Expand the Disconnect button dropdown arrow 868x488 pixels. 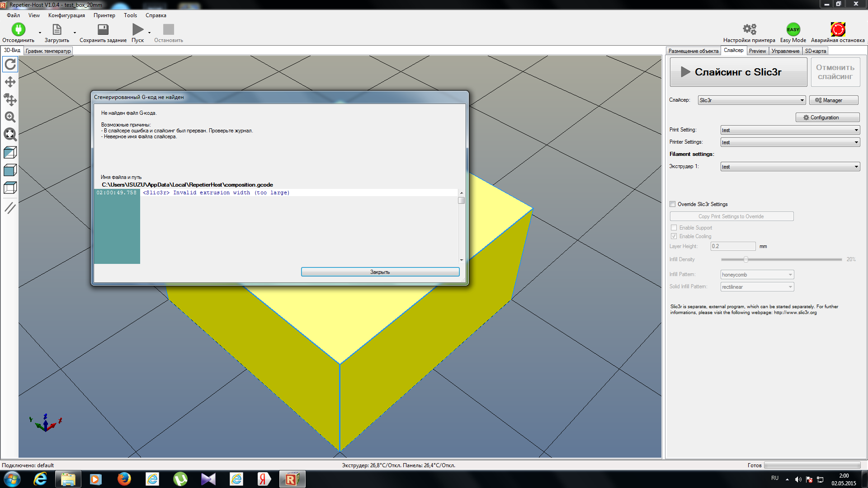point(40,33)
